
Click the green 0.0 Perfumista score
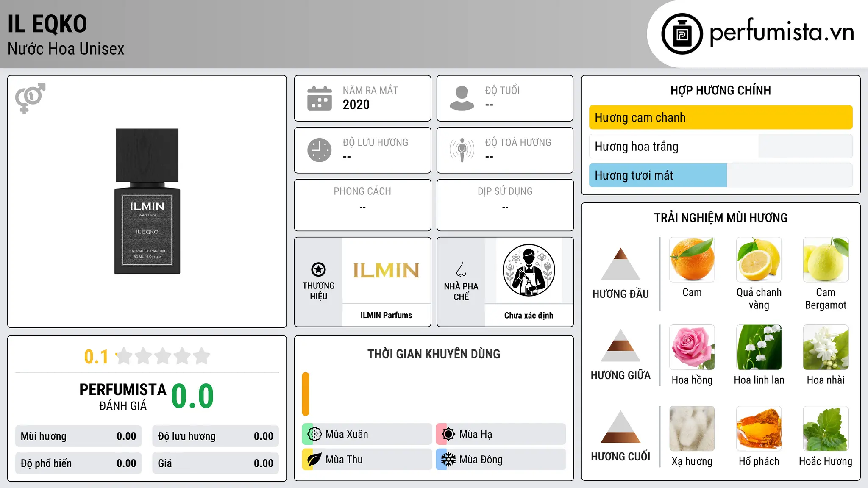tap(192, 396)
